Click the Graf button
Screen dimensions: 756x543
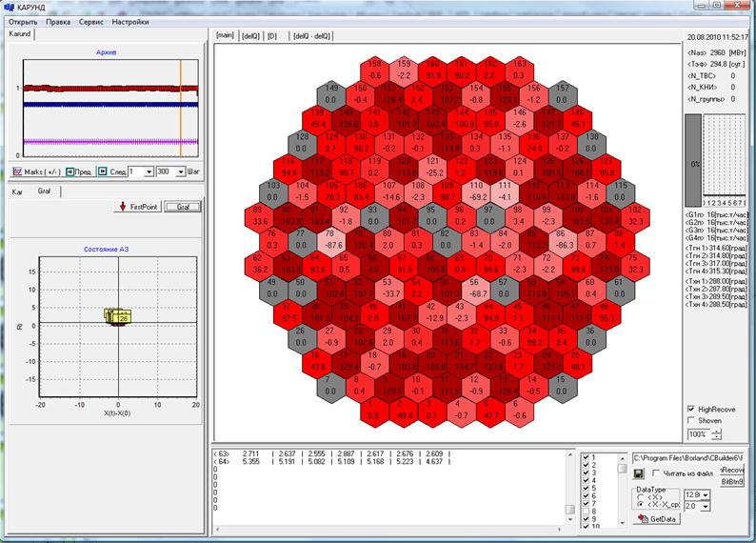coord(183,207)
